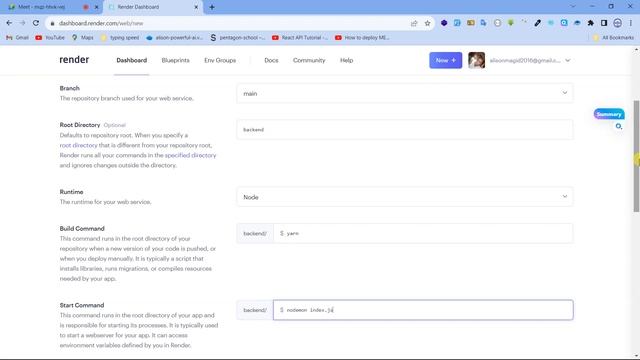Open the Runtime dropdown showing Node
The width and height of the screenshot is (640, 360).
point(404,197)
